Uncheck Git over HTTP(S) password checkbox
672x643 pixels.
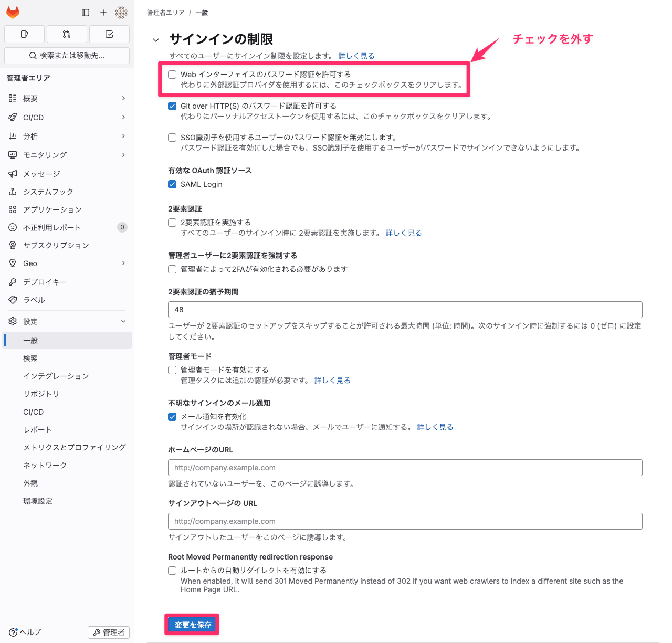pyautogui.click(x=172, y=106)
